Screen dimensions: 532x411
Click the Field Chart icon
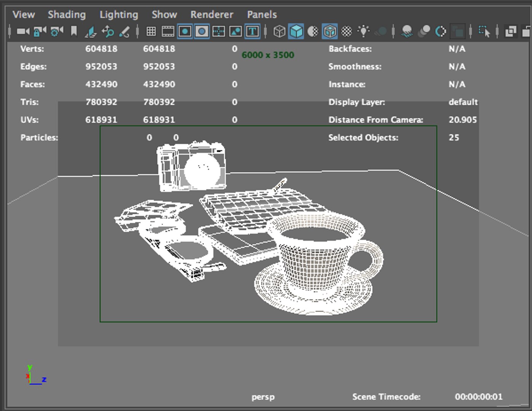[x=219, y=31]
